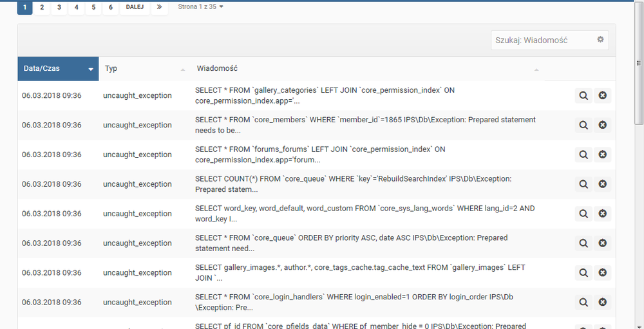Click the DALEJ next page button
Viewport: 644px width, 329px height.
pyautogui.click(x=134, y=7)
